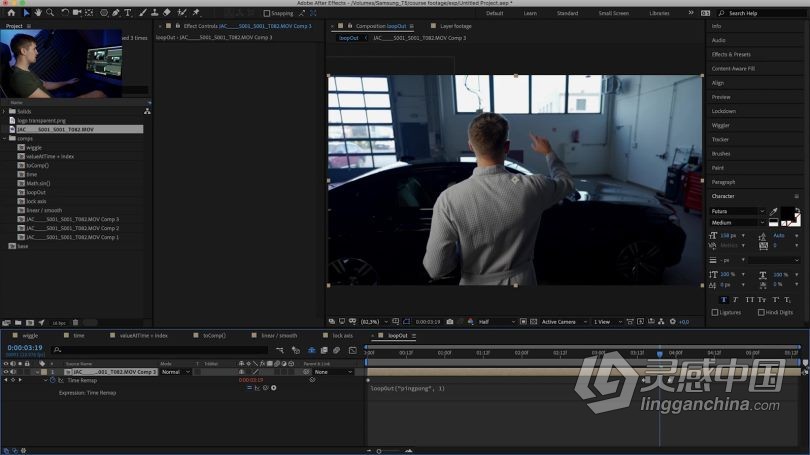Enable the Ligatures checkbox
The height and width of the screenshot is (455, 810).
tap(715, 312)
